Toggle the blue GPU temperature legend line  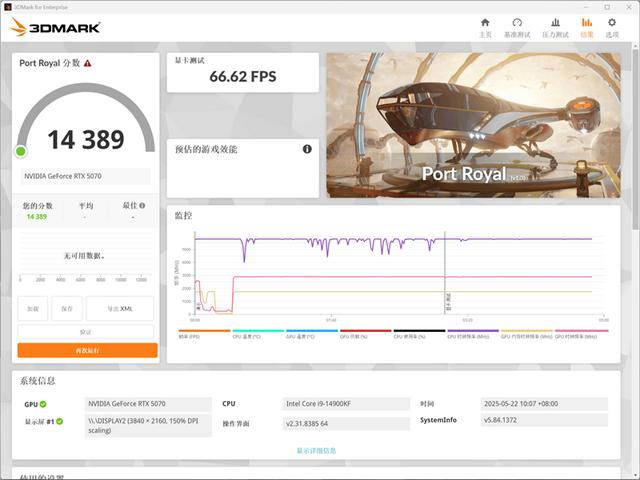312,331
